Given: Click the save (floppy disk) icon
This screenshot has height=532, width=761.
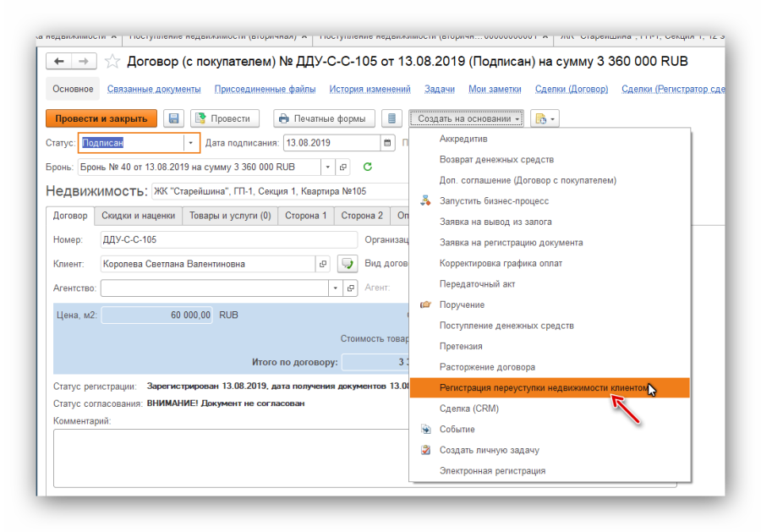Looking at the screenshot, I should click(x=174, y=119).
